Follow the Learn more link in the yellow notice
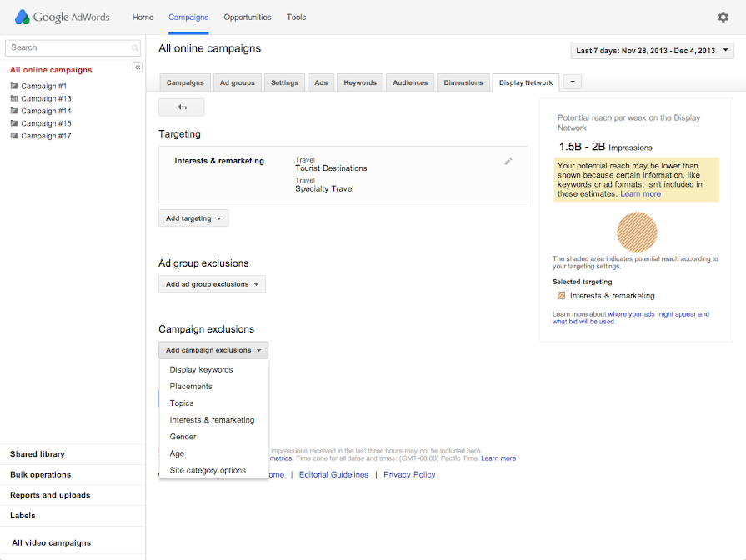Viewport: 746px width, 560px height. tap(640, 194)
